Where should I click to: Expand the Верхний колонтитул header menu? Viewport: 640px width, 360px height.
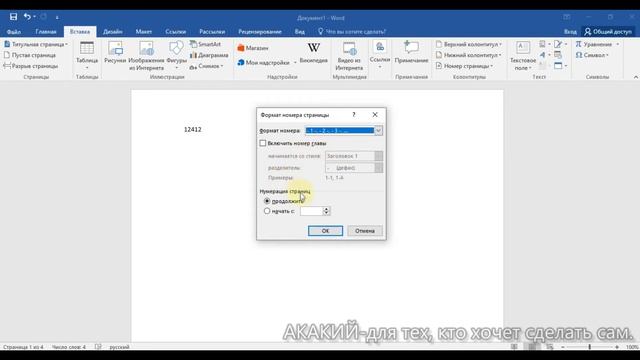point(469,44)
